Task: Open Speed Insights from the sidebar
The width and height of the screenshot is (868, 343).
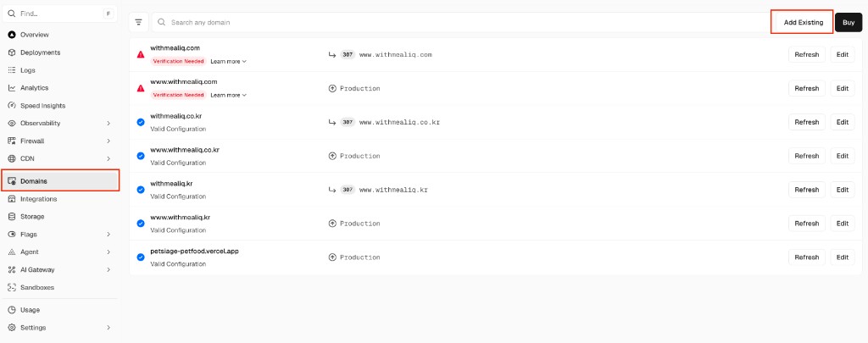Action: (x=42, y=106)
